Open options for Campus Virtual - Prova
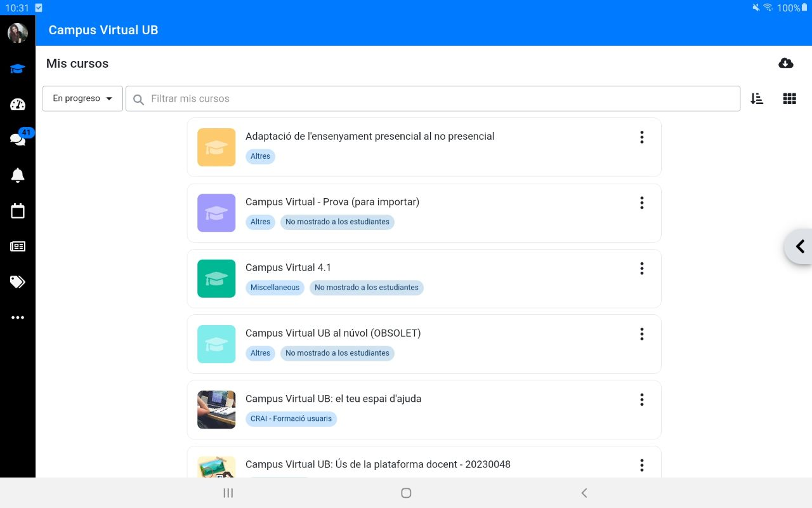 coord(641,203)
